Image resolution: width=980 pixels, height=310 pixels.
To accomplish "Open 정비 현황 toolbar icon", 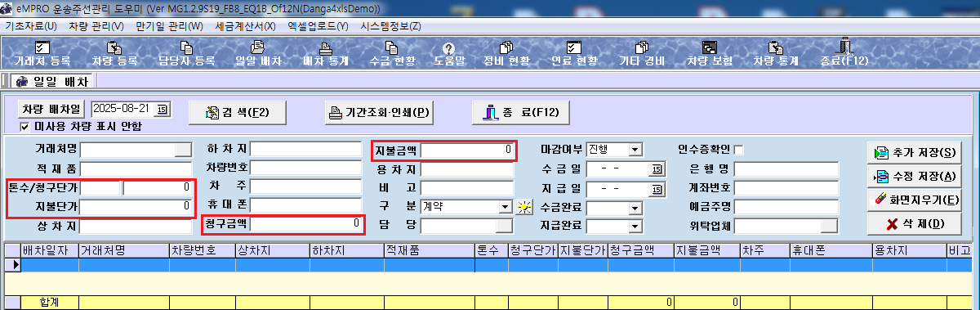I will pos(506,55).
